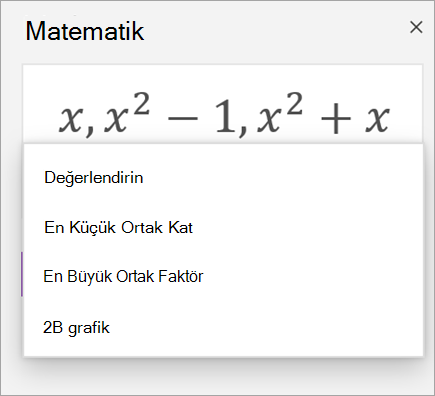
Task: Dismiss the math panel with the X icon
Action: (x=416, y=27)
